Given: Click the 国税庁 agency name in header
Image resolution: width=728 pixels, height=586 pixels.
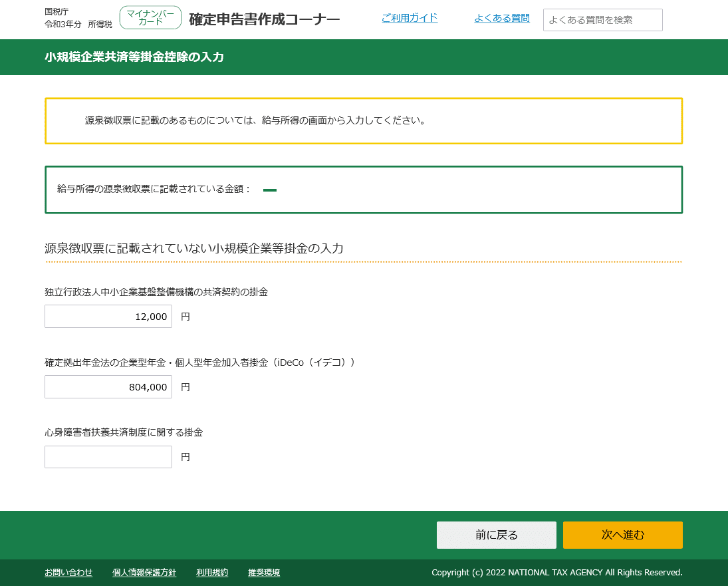Looking at the screenshot, I should coord(54,10).
